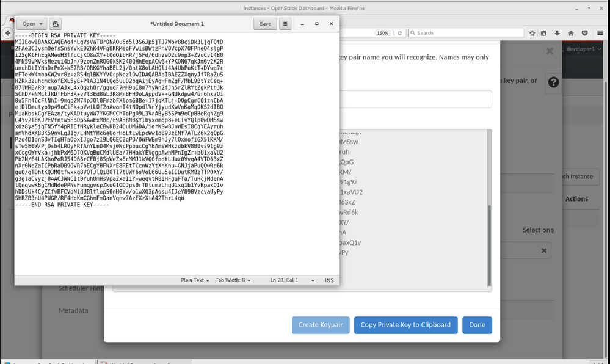
Task: Close the key pair dialog with X
Action: tap(550, 51)
